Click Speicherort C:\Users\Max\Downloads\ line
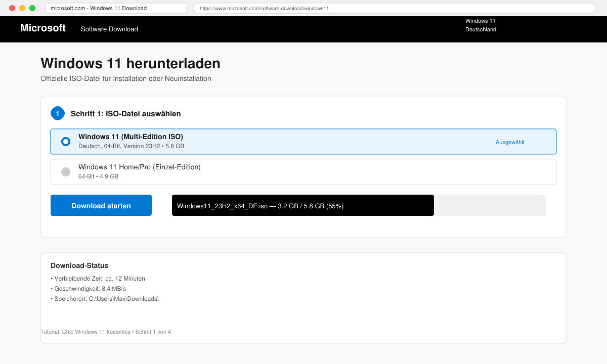The image size is (607, 364). (x=105, y=299)
